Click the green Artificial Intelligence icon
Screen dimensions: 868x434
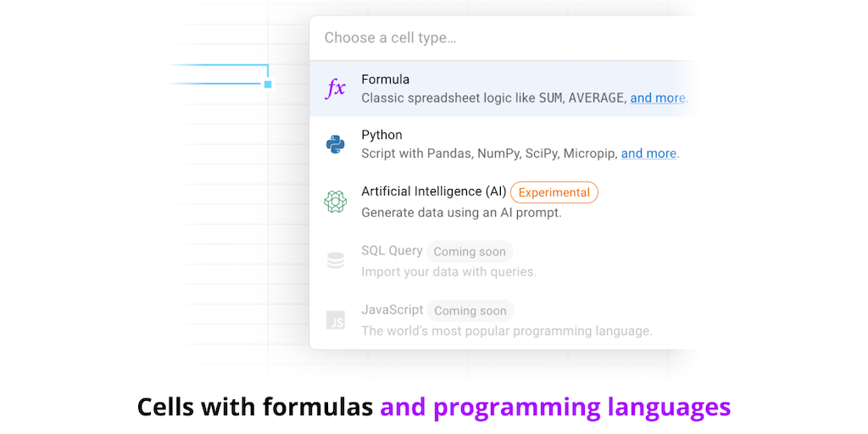336,202
